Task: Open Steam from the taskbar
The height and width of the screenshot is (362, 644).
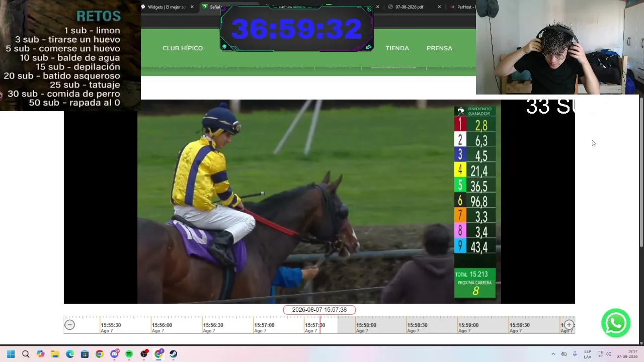Action: 173,354
